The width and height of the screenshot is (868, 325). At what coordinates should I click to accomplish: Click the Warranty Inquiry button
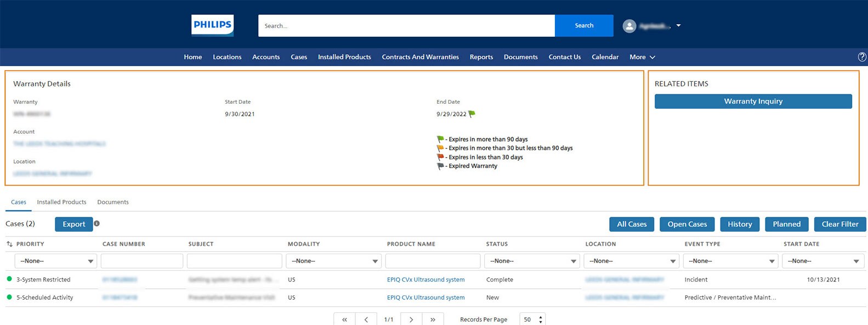[753, 102]
